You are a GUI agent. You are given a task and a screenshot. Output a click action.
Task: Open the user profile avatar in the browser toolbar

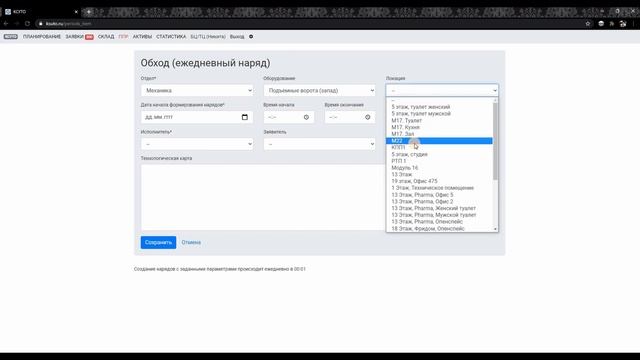(623, 24)
